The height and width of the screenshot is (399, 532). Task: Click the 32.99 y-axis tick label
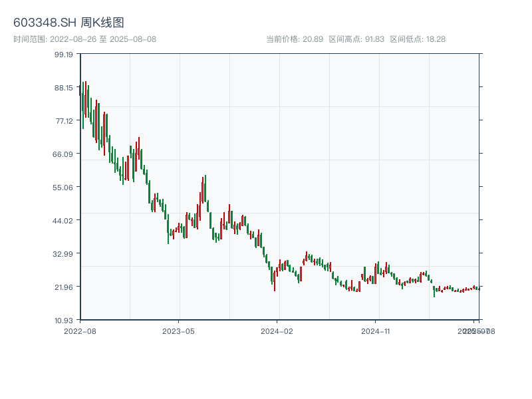[65, 254]
